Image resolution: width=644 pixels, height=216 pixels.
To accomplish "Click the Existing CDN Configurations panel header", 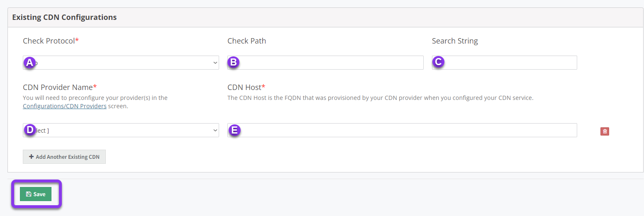I will pos(325,17).
